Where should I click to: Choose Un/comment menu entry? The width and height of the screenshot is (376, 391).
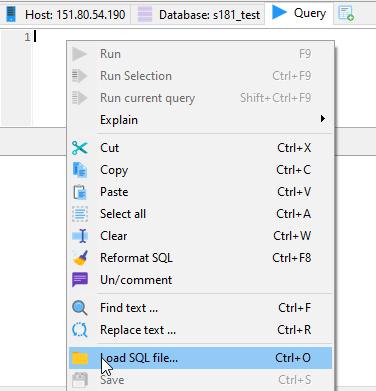coord(200,280)
